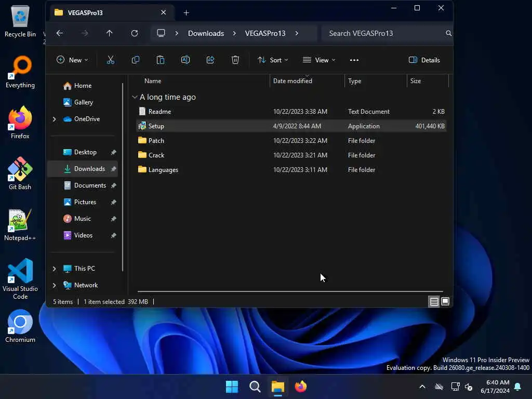Click Firefox icon in the taskbar
The width and height of the screenshot is (532, 399).
(x=301, y=387)
